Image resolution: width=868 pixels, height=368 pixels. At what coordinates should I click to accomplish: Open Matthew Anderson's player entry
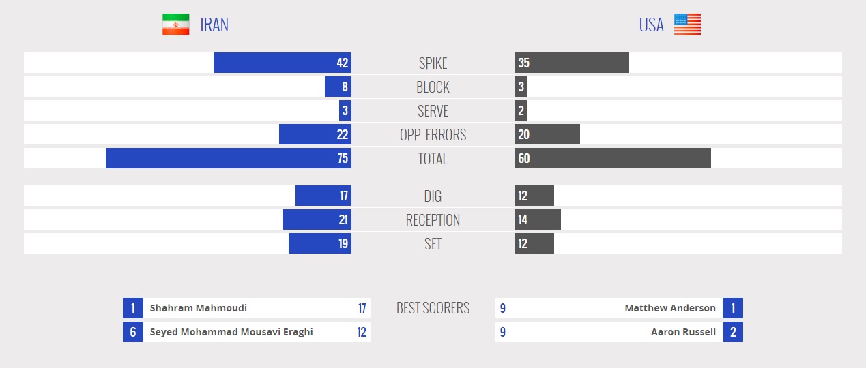point(670,308)
